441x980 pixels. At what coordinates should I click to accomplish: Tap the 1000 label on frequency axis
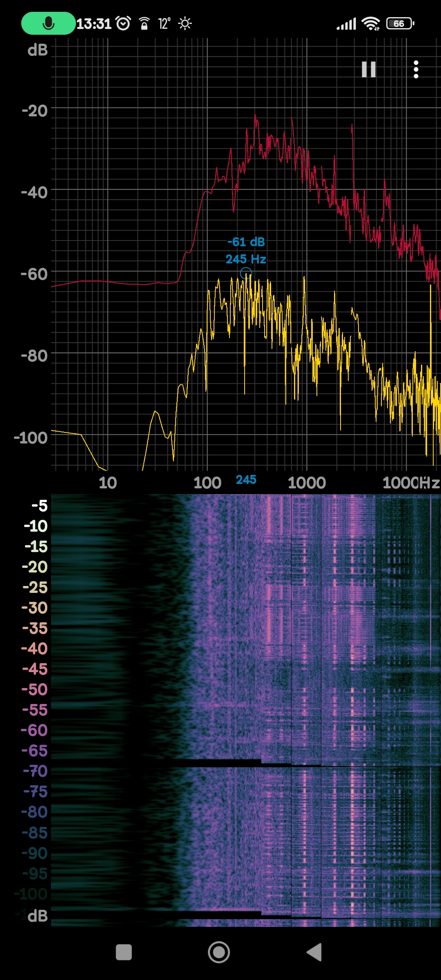pos(307,483)
